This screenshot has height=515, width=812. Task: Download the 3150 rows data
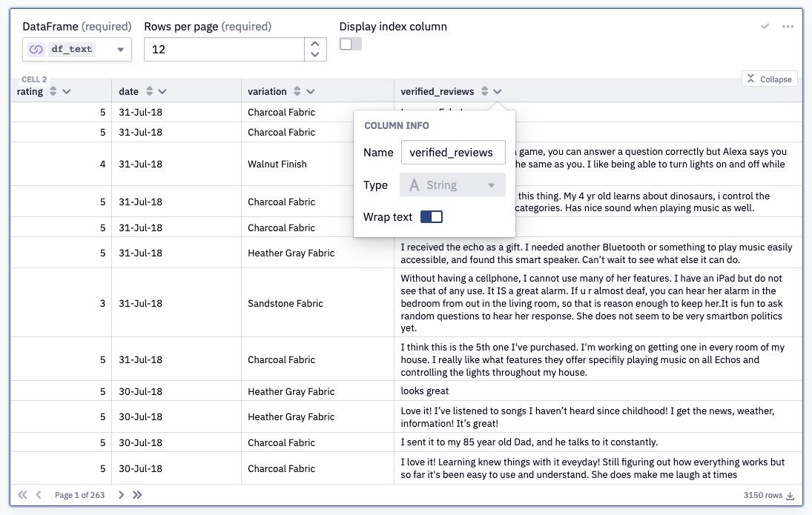[790, 496]
